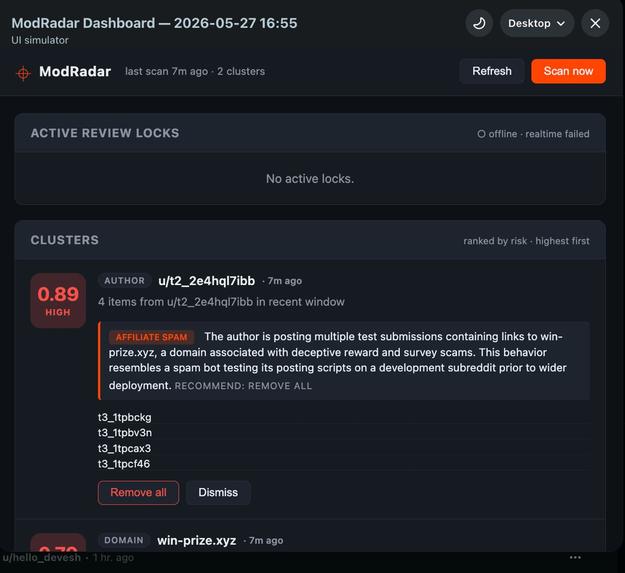The height and width of the screenshot is (573, 625).
Task: Click the offline status circle indicator
Action: [x=481, y=134]
